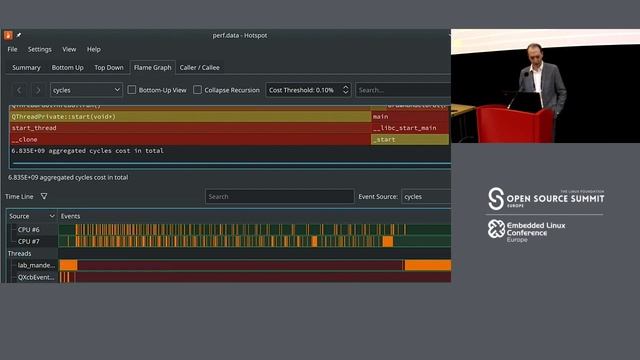Go back with the left arrow button
The height and width of the screenshot is (360, 640).
pos(19,90)
